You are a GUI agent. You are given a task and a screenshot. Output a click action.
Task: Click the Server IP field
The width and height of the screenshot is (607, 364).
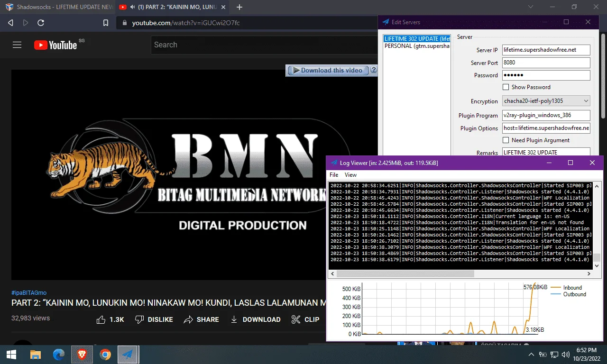[x=546, y=50]
